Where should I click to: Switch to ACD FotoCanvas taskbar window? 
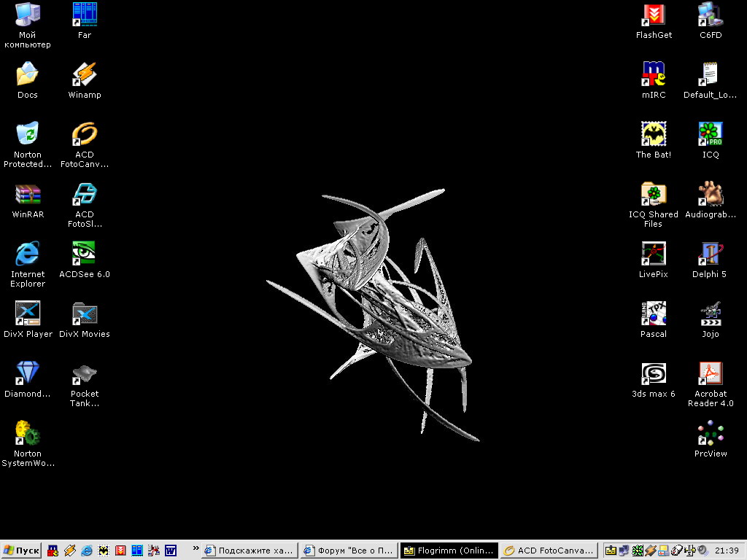pyautogui.click(x=549, y=551)
